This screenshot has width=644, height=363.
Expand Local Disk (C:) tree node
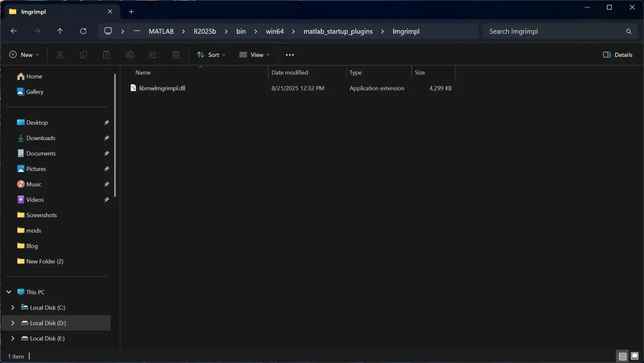click(13, 308)
